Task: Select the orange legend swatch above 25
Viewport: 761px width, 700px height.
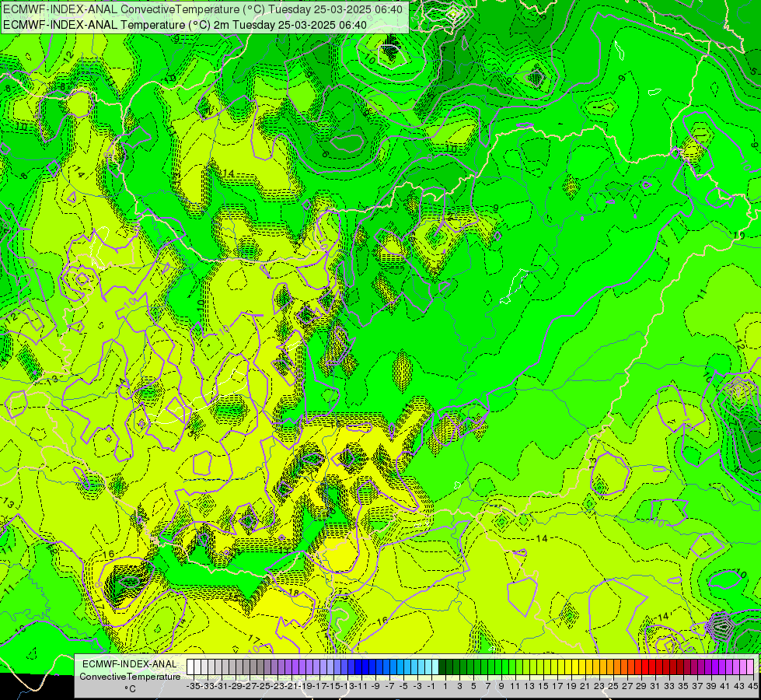Action: [610, 667]
